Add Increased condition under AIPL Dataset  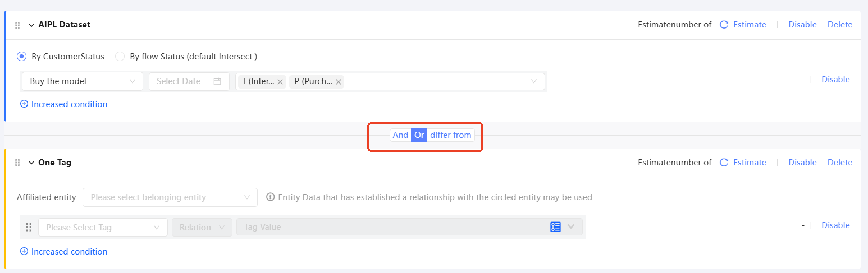63,104
